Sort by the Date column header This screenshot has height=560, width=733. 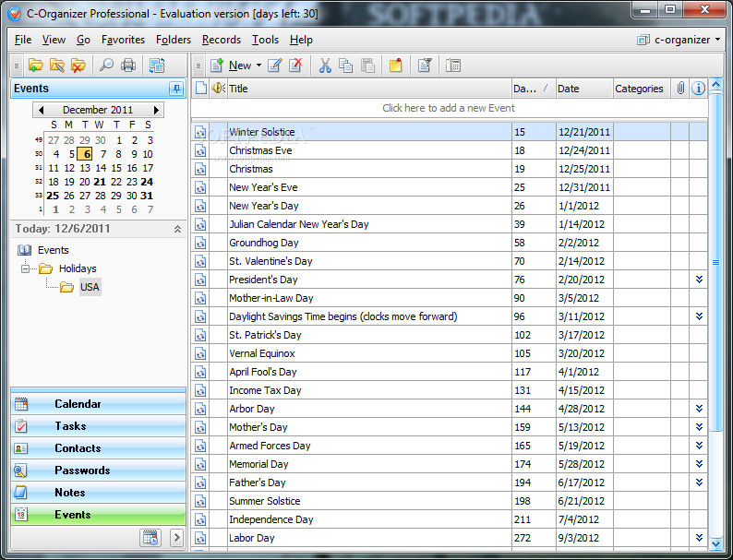coord(584,89)
